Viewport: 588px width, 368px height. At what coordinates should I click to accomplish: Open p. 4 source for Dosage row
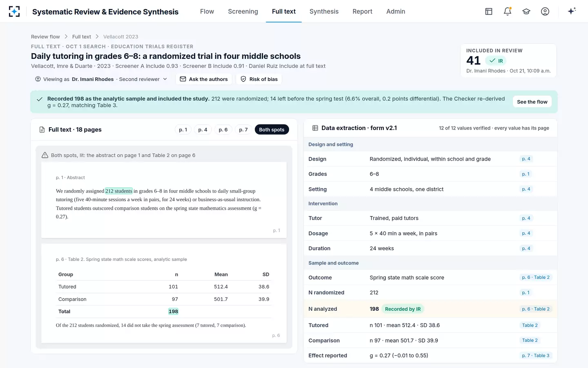pos(526,233)
